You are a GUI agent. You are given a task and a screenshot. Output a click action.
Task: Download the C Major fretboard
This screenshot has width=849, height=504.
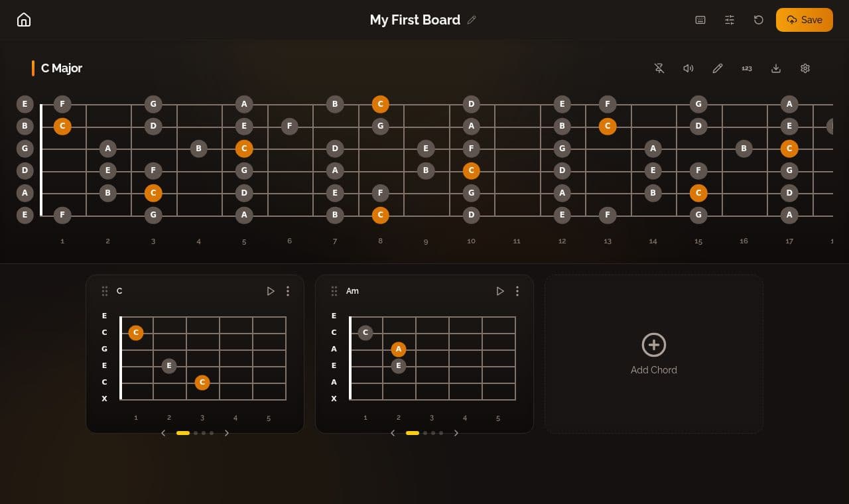coord(776,68)
